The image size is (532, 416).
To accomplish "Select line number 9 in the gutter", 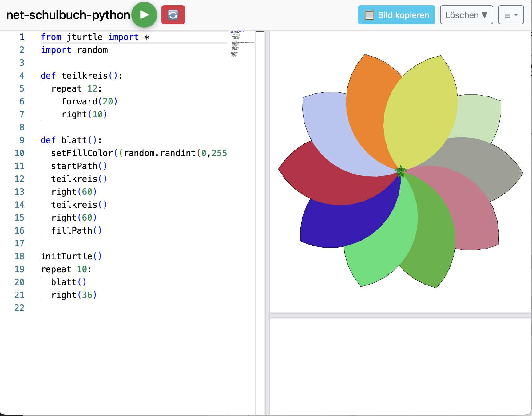I will click(22, 140).
